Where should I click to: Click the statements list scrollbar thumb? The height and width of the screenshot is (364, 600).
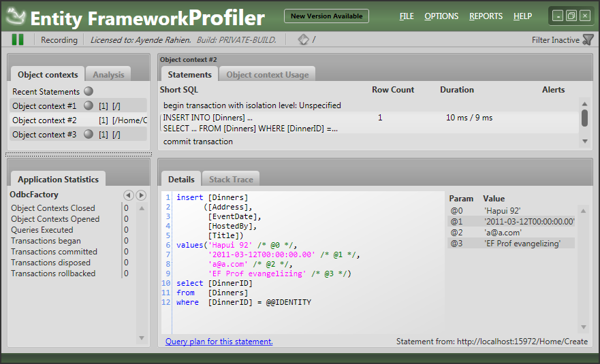point(584,118)
